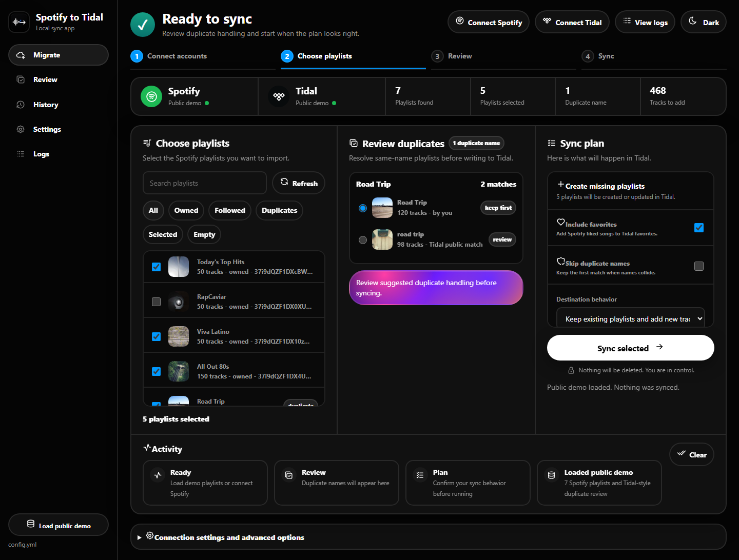Click the review tag on road trip
Viewport: 739px width, 560px height.
click(x=502, y=239)
